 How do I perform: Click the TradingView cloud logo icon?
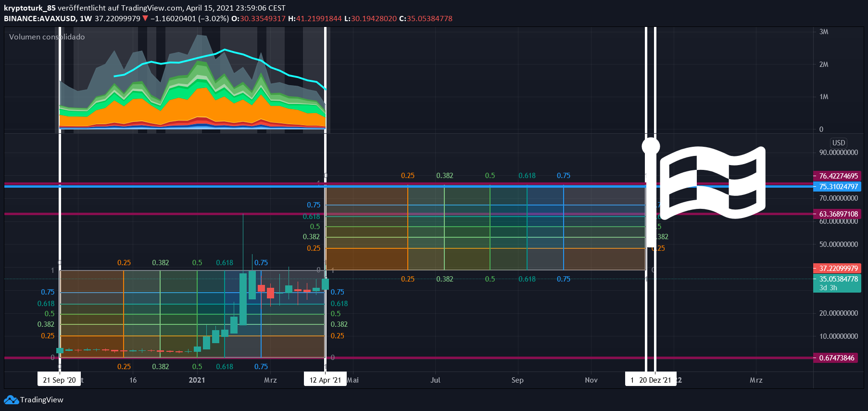11,400
